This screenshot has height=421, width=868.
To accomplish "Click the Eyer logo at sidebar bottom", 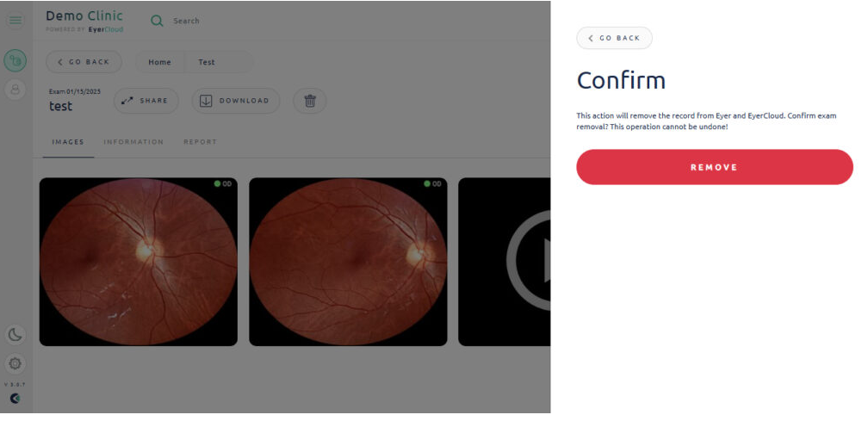I will coord(15,399).
